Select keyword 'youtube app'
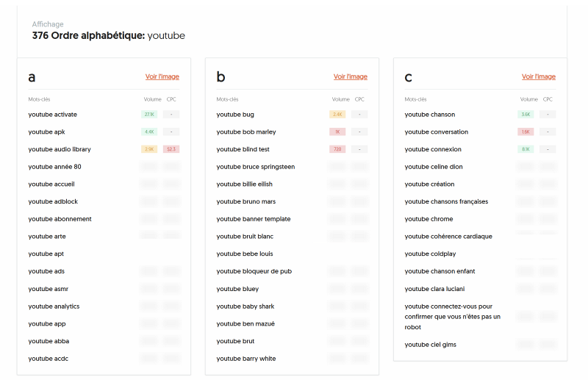The height and width of the screenshot is (380, 588). tap(47, 323)
